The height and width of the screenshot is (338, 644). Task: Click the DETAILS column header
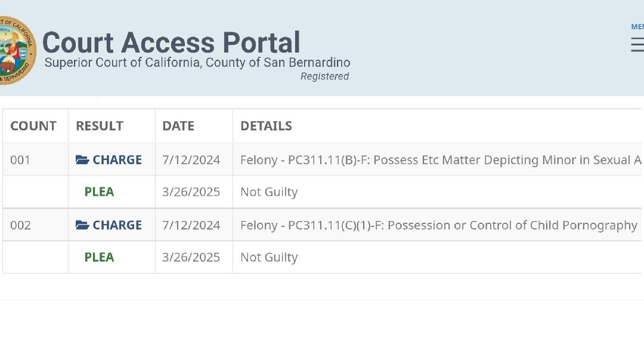(266, 126)
